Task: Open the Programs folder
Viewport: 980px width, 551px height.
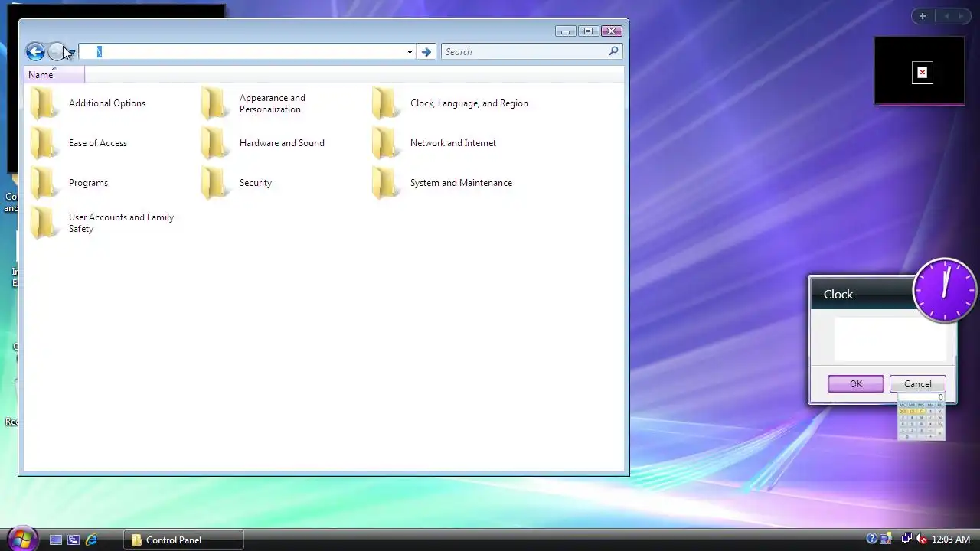Action: [70, 183]
